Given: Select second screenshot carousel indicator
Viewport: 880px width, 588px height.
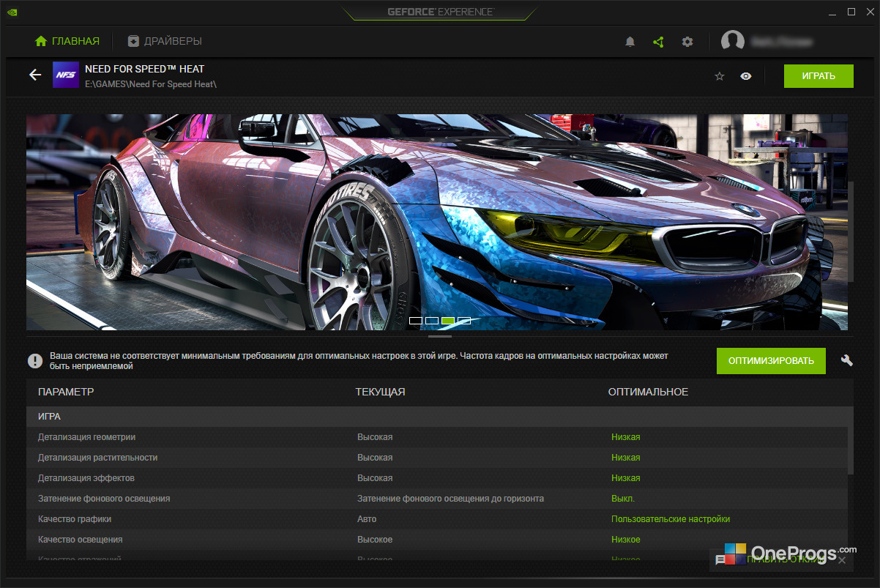Looking at the screenshot, I should click(x=432, y=321).
